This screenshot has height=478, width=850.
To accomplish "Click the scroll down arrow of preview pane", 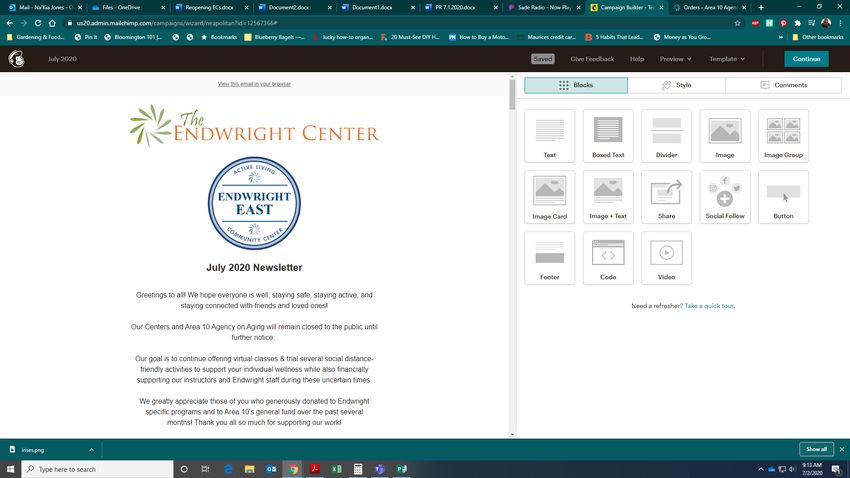I will (512, 434).
